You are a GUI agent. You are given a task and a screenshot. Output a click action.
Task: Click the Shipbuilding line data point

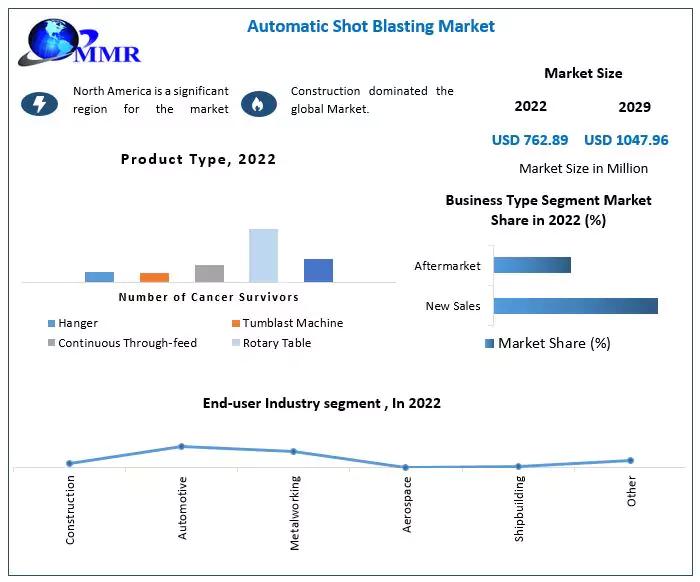click(518, 466)
